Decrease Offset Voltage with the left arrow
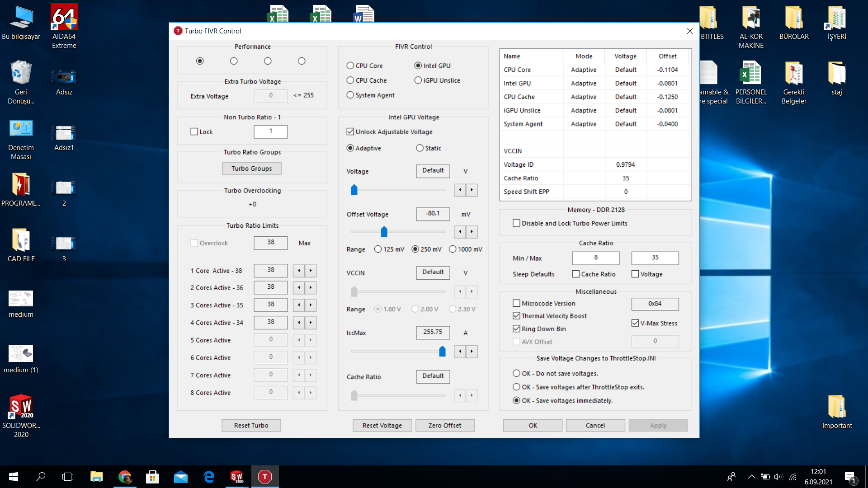Viewport: 868px width, 488px height. 460,232
